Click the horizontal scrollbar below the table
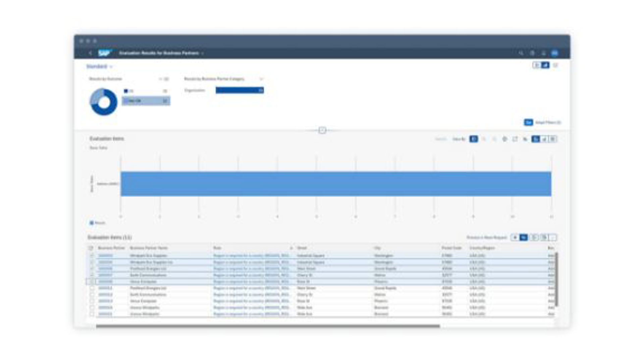This screenshot has width=644, height=362. [x=268, y=326]
